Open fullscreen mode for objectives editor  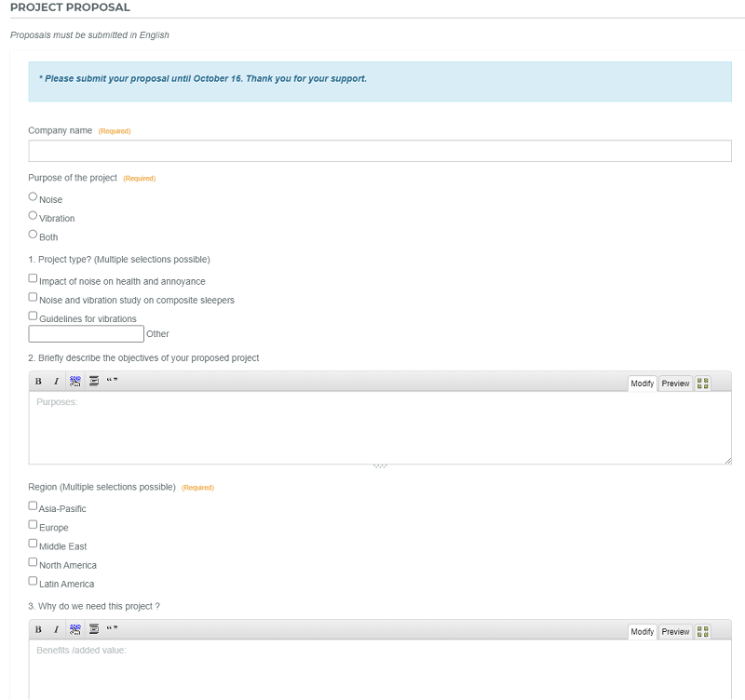(703, 384)
